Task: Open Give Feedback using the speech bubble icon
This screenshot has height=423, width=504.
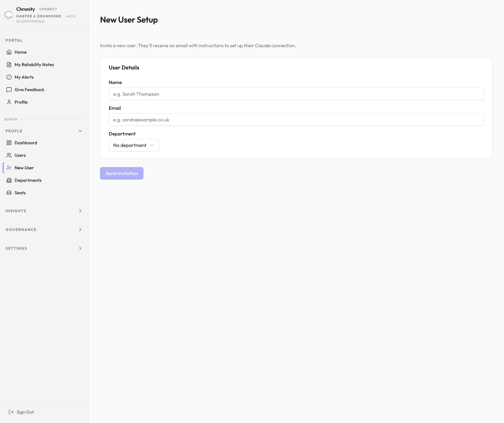Action: (x=9, y=89)
